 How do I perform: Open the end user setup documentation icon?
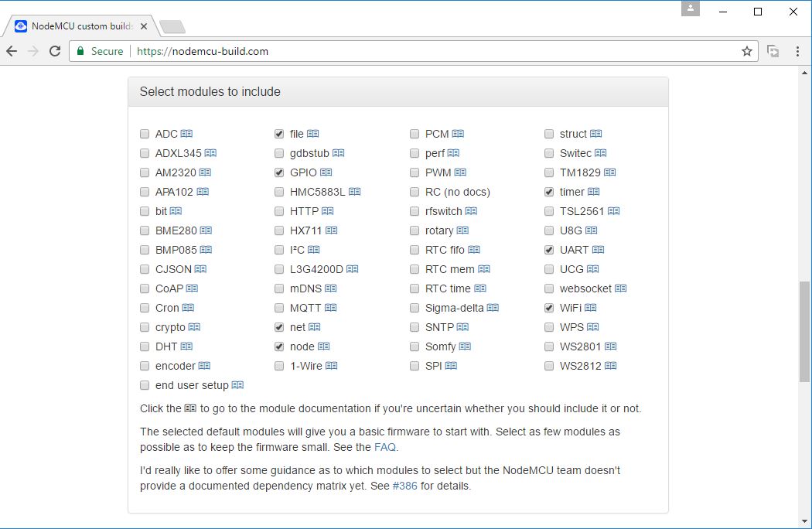237,385
